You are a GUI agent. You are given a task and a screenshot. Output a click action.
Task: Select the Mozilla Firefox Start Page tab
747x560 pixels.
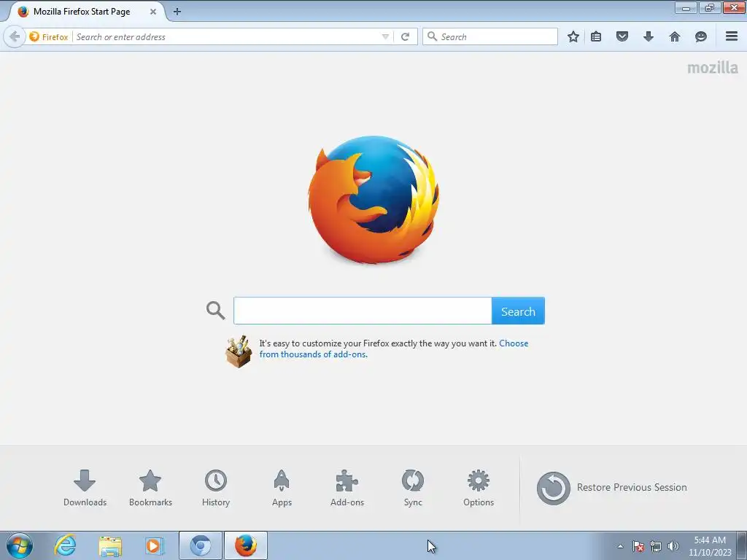(88, 12)
